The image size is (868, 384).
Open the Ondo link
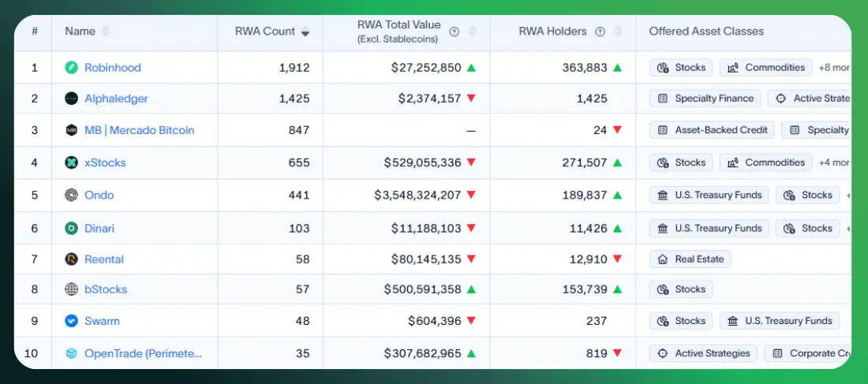[99, 195]
